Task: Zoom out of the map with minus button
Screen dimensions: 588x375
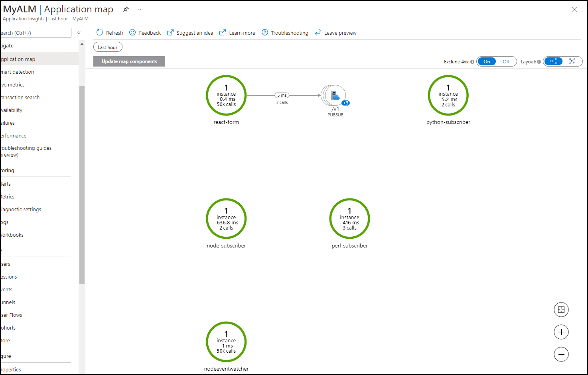Action: tap(561, 354)
